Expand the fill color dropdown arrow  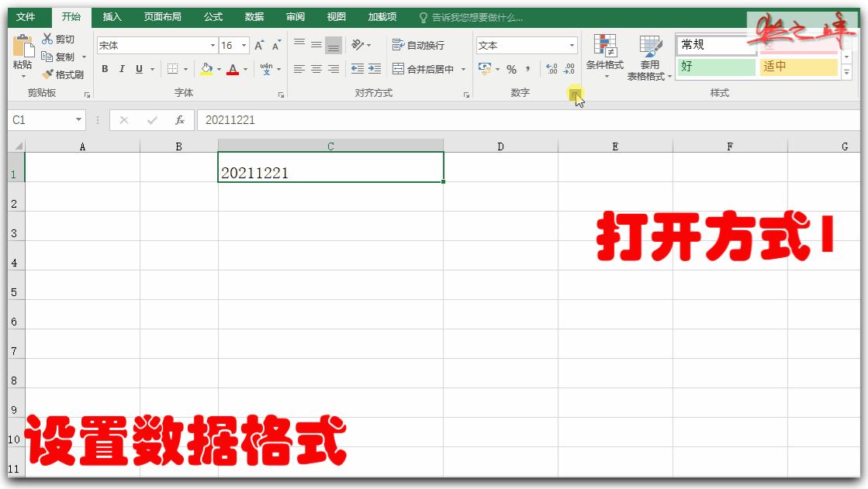coord(219,70)
